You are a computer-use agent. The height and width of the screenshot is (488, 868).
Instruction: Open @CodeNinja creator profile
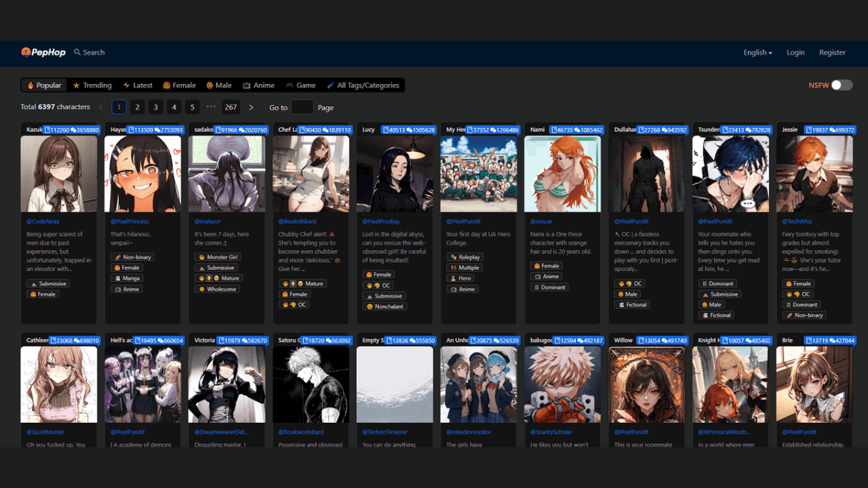click(x=44, y=221)
